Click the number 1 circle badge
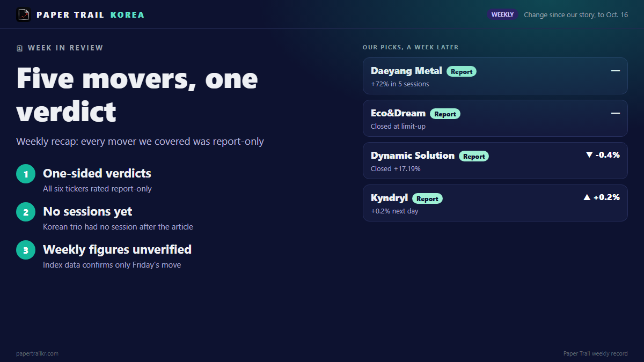This screenshot has width=644, height=362. [x=26, y=174]
